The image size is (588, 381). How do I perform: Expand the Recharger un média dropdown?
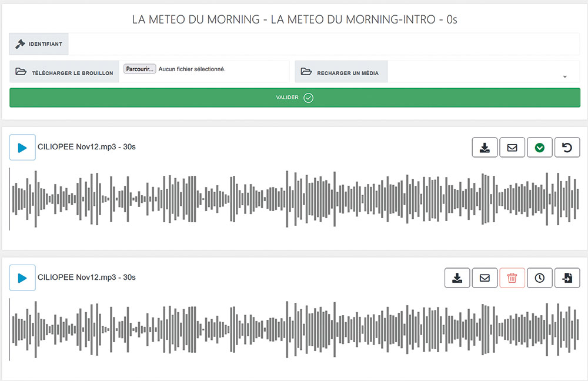(x=482, y=72)
